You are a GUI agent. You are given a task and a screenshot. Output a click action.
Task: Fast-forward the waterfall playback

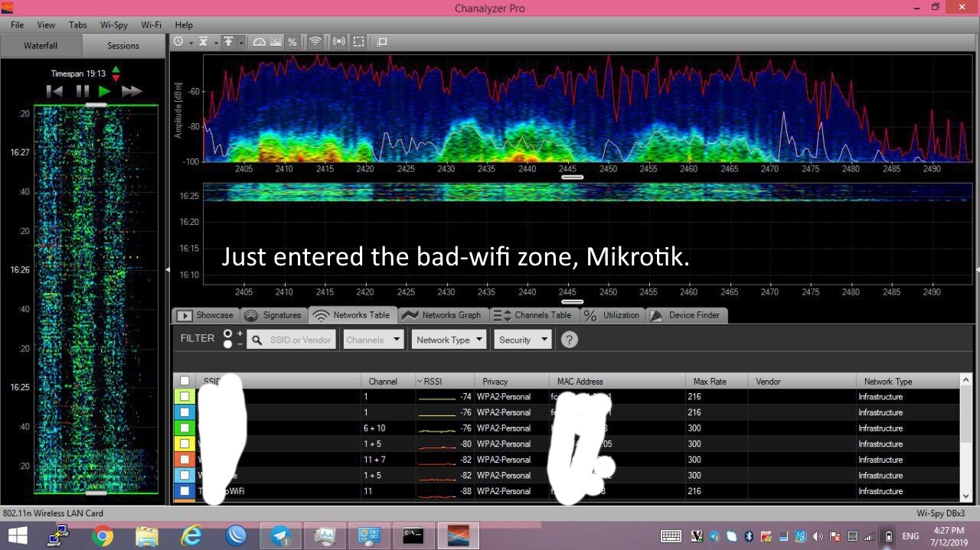pyautogui.click(x=132, y=91)
